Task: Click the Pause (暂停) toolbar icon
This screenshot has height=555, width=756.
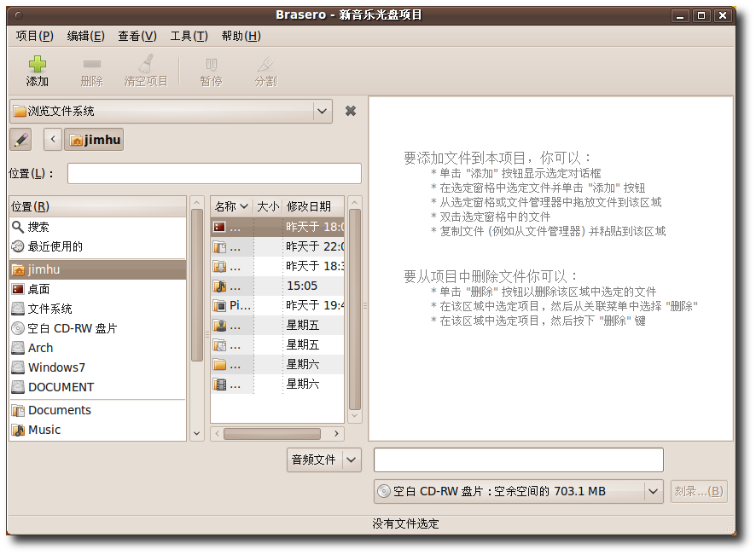Action: coord(211,64)
